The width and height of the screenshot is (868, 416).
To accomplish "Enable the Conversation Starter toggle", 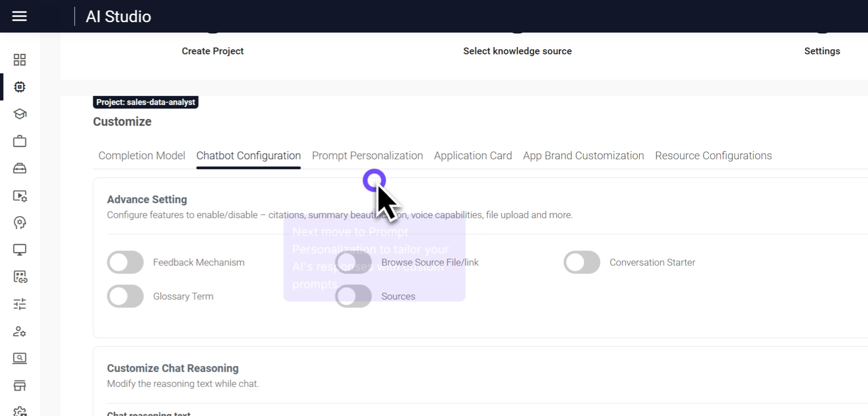I will click(581, 262).
